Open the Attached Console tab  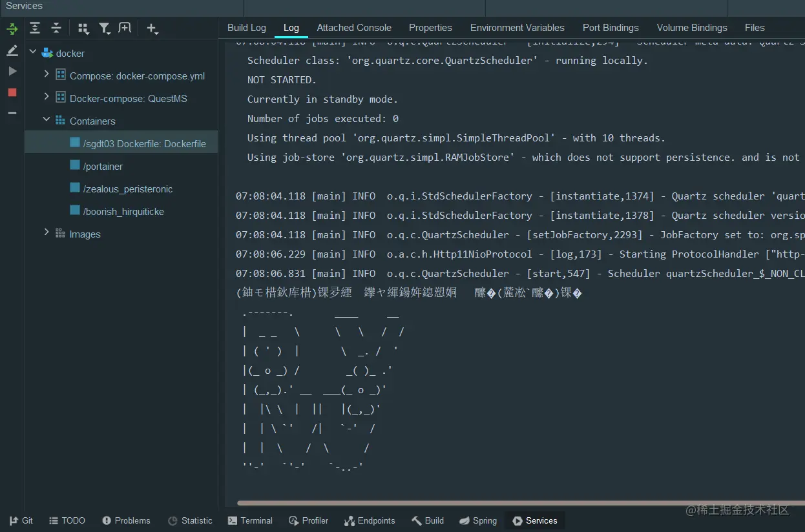pyautogui.click(x=354, y=28)
